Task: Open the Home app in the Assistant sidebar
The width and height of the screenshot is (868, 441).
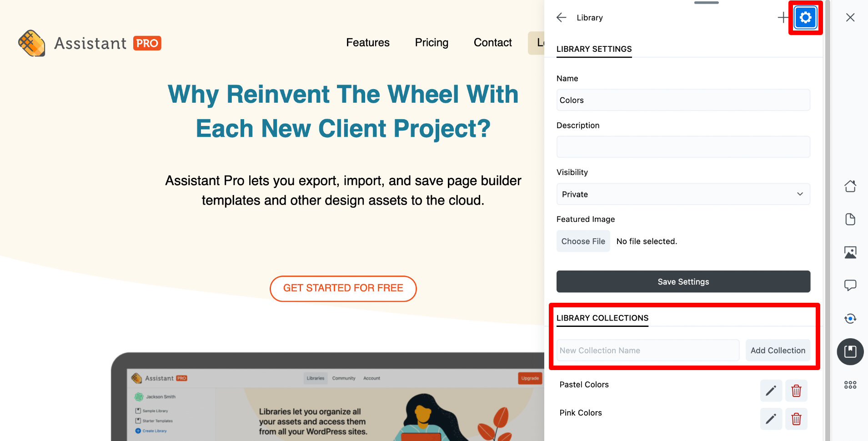Action: (x=850, y=186)
